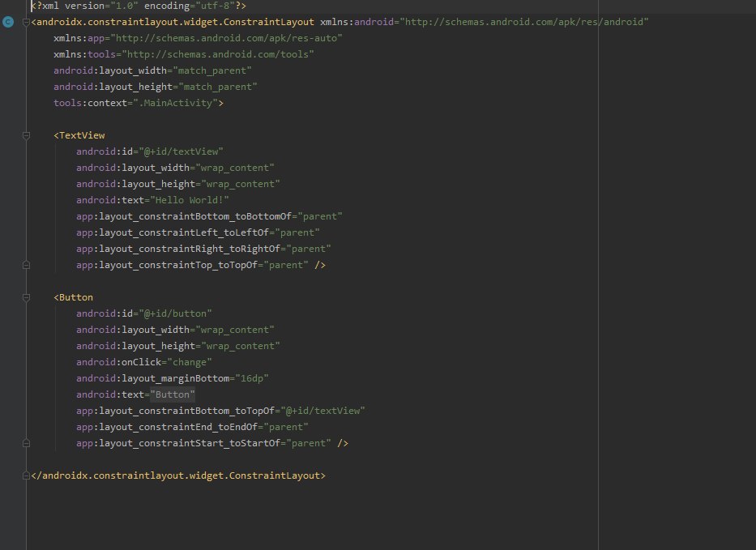This screenshot has width=756, height=550.
Task: Click root layout_height "match_parent" value
Action: point(218,87)
